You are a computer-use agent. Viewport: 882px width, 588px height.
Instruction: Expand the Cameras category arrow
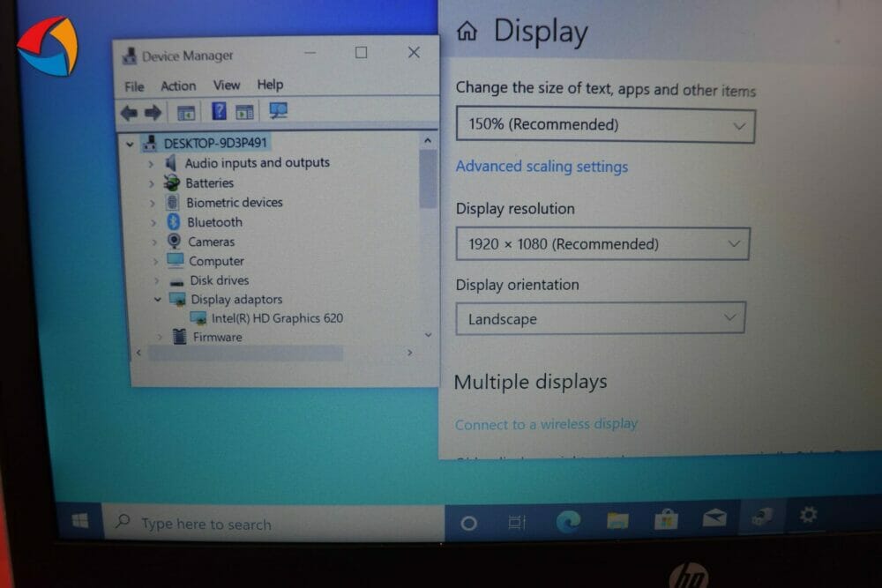[x=154, y=242]
